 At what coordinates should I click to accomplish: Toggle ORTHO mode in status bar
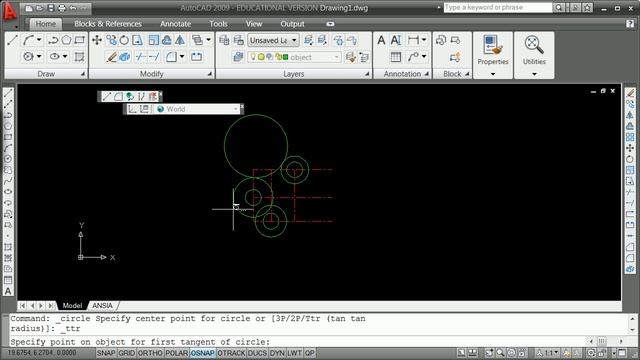click(x=150, y=353)
